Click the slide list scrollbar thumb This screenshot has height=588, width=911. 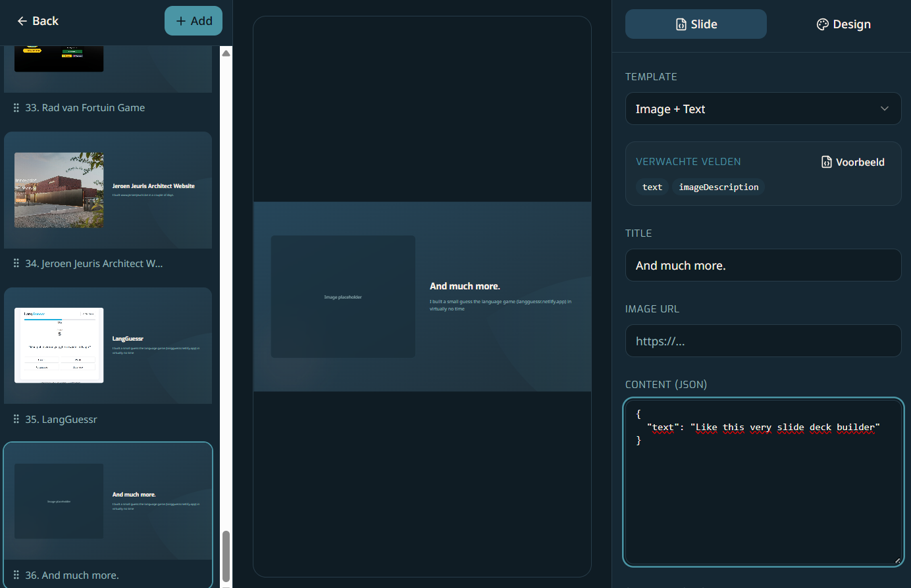click(x=226, y=556)
